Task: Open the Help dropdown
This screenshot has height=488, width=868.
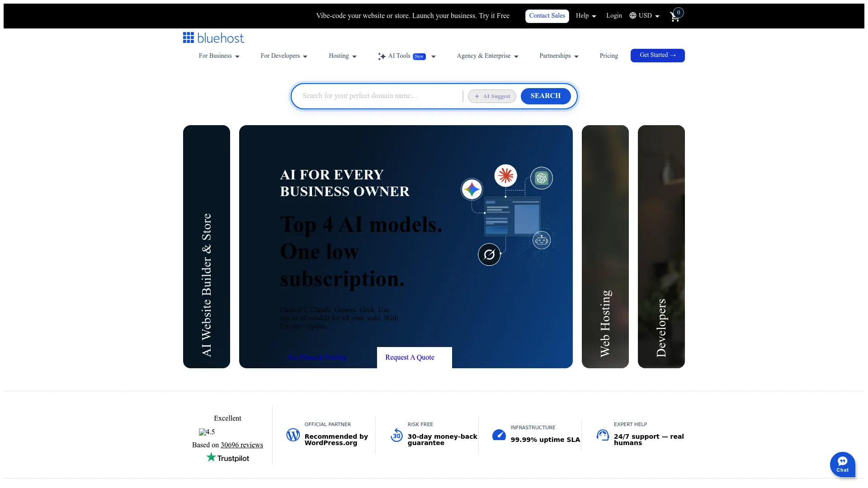Action: click(586, 16)
